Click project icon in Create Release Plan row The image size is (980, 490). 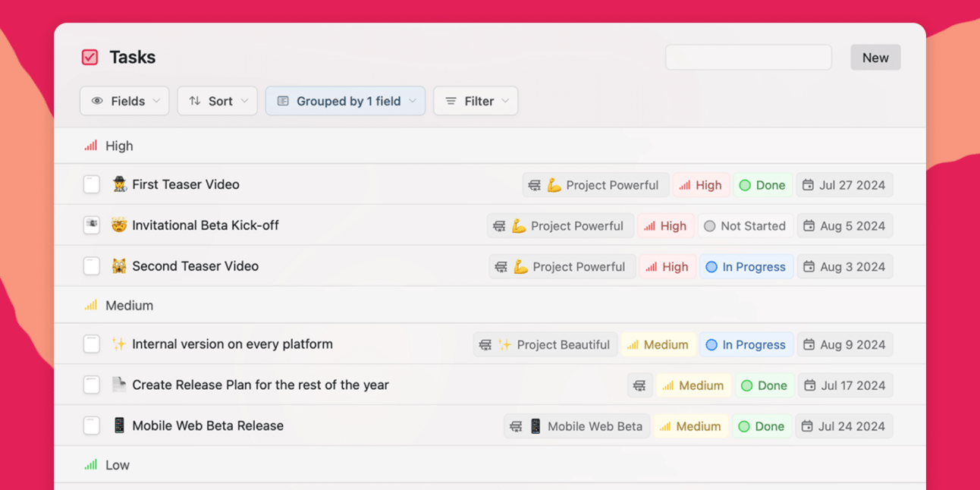pos(639,385)
